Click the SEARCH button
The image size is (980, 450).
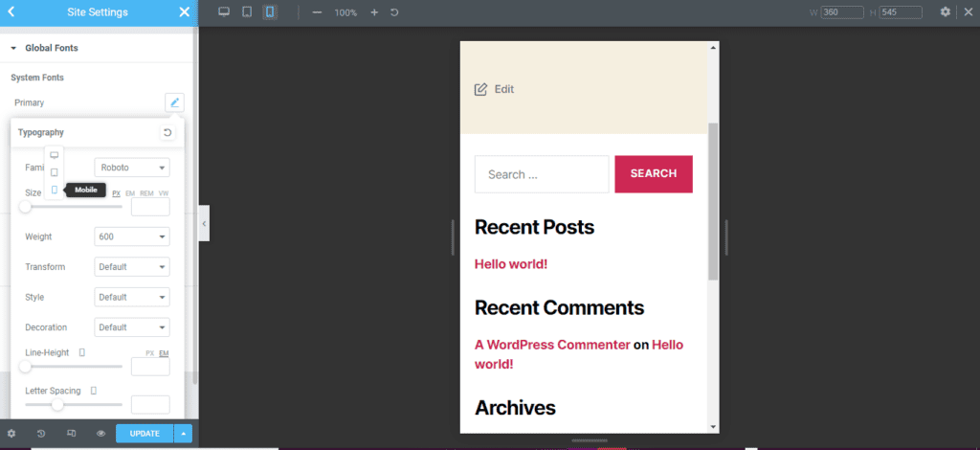click(654, 173)
